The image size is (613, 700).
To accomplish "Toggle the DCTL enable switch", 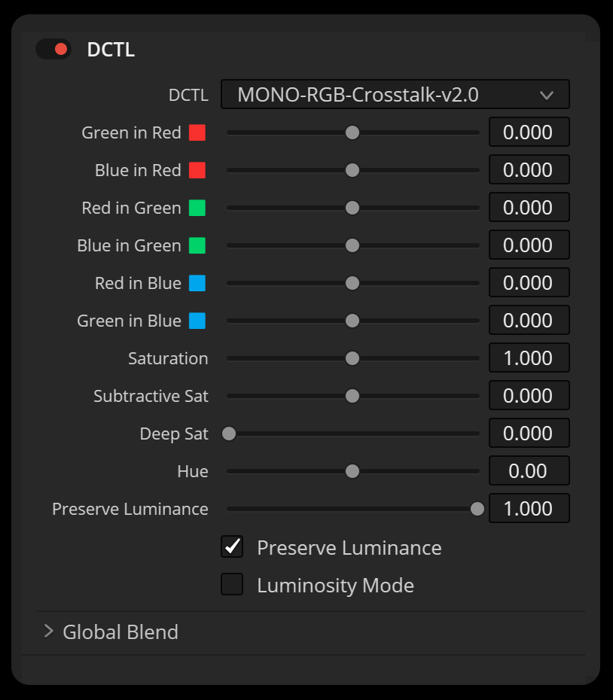I will (x=53, y=50).
